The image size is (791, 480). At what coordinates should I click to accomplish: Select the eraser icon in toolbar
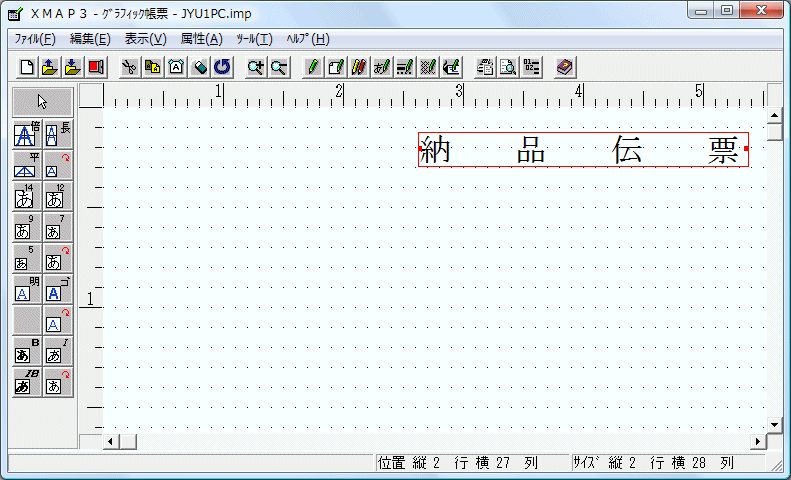tap(199, 67)
